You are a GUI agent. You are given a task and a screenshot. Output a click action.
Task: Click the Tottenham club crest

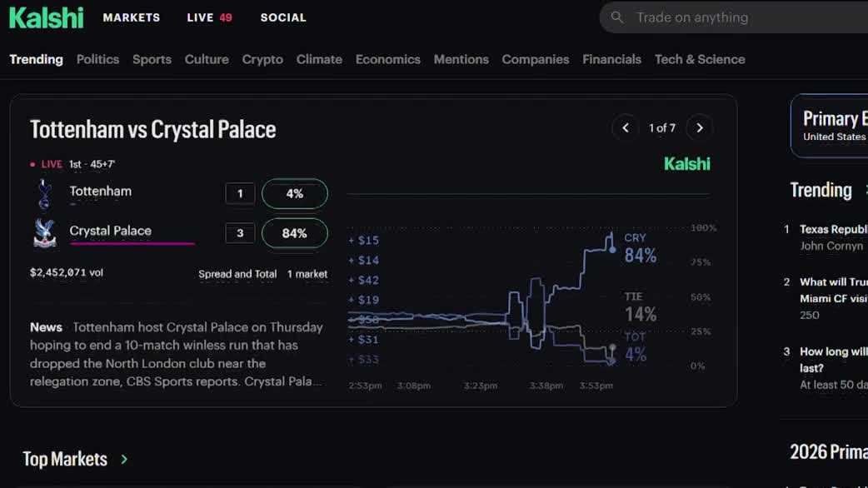[44, 192]
